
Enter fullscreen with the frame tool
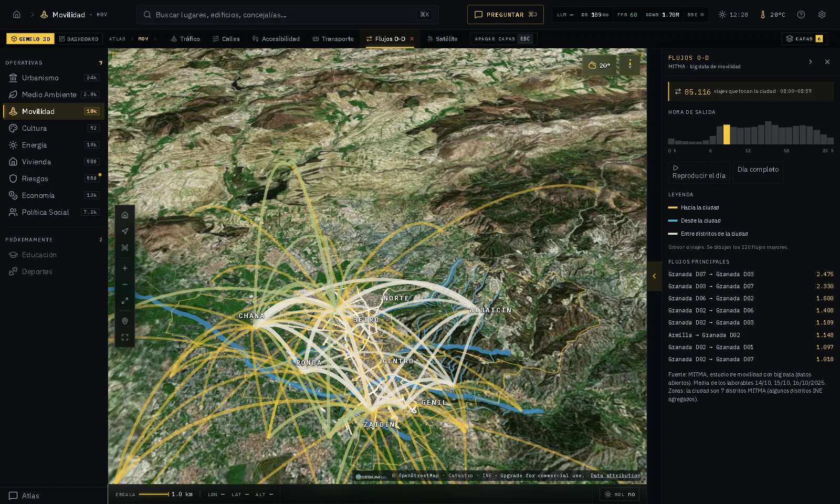pos(125,338)
